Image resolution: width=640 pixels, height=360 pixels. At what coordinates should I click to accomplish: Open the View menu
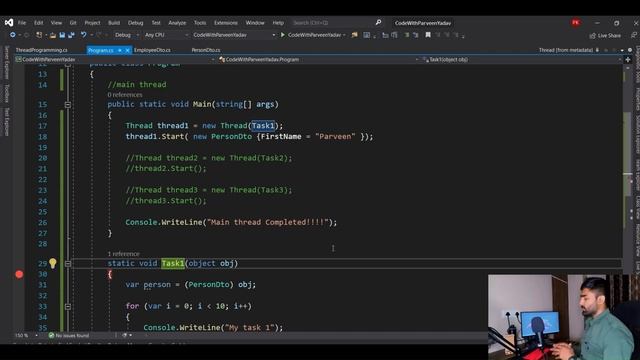click(x=56, y=23)
